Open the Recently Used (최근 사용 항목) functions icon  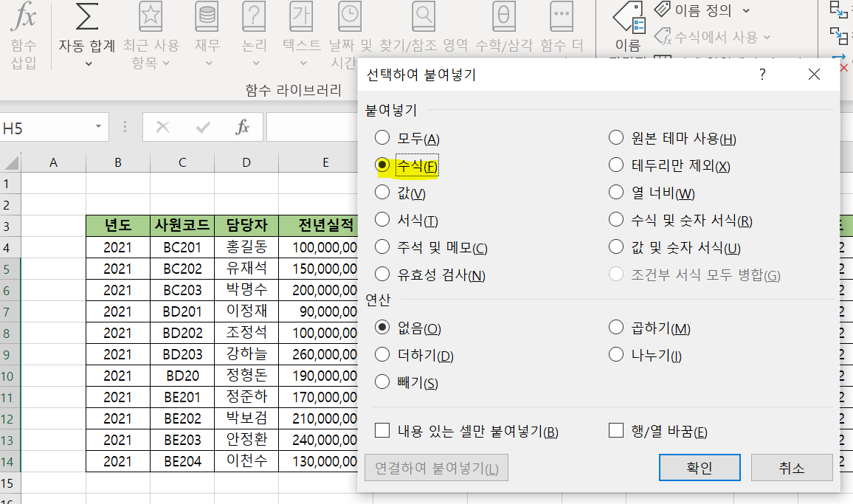pyautogui.click(x=151, y=15)
